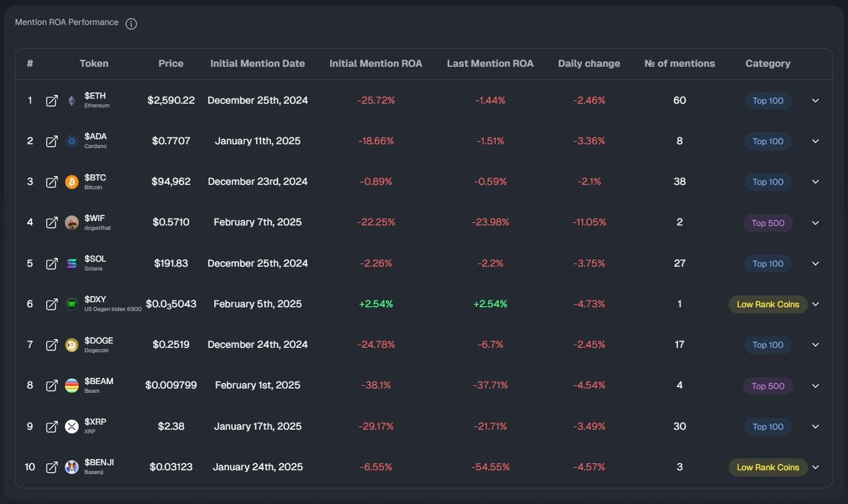Screen dimensions: 848x504
Task: Open external link icon for $ADA row
Action: point(52,141)
